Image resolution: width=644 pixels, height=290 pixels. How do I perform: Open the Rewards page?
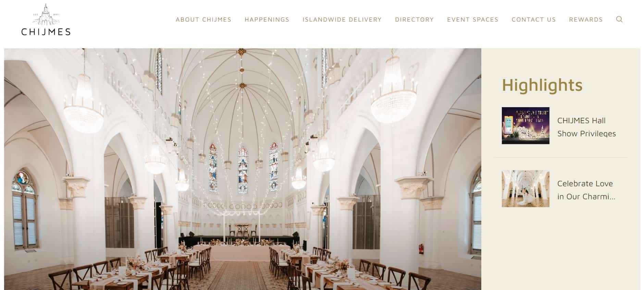(x=586, y=20)
